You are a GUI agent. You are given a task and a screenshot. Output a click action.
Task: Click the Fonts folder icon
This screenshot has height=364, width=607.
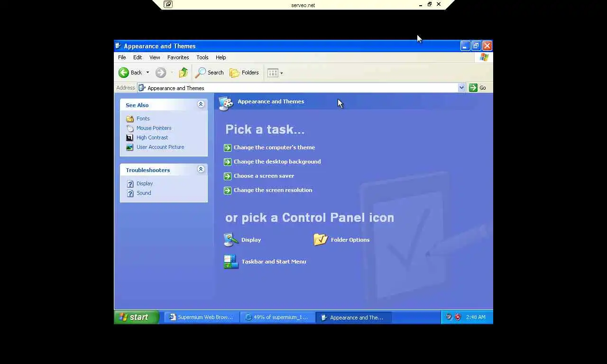(x=130, y=118)
